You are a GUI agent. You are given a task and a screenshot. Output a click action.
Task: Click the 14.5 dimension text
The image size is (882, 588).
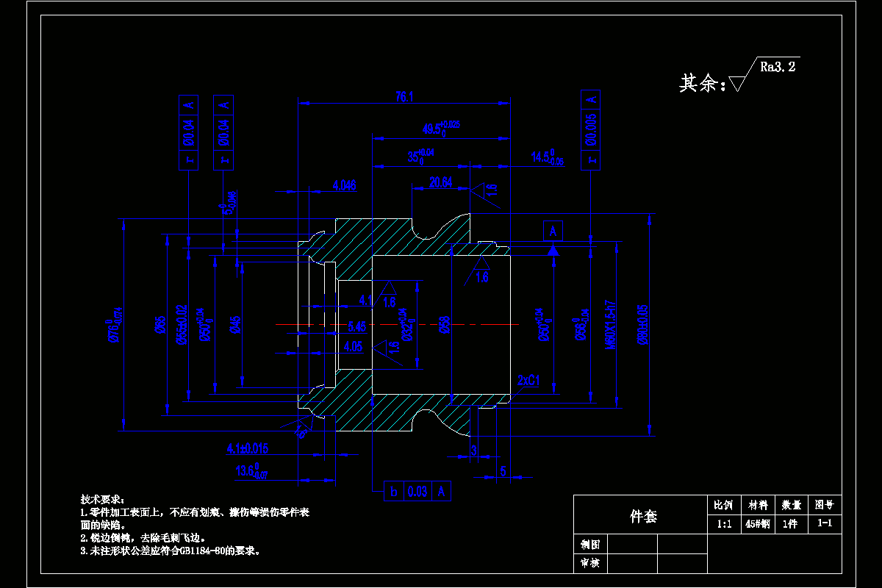point(548,157)
